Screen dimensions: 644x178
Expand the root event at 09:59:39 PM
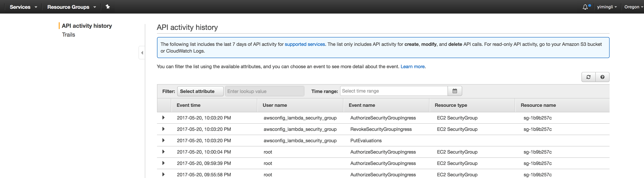click(164, 163)
